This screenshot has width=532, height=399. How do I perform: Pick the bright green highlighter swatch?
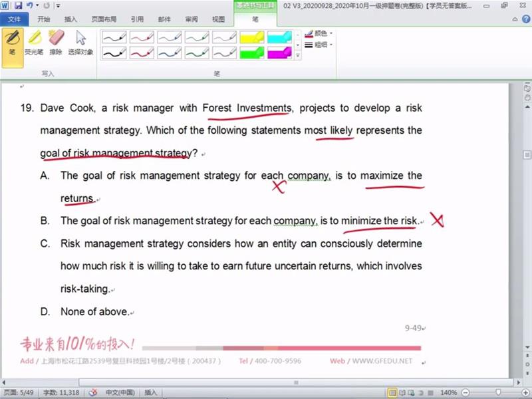click(252, 53)
